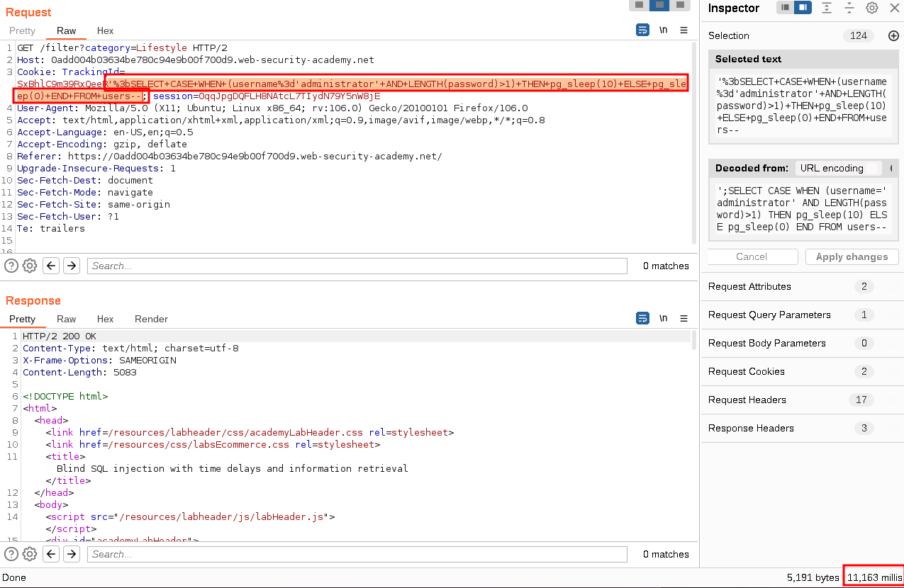Go to next match in Request search

(x=72, y=266)
